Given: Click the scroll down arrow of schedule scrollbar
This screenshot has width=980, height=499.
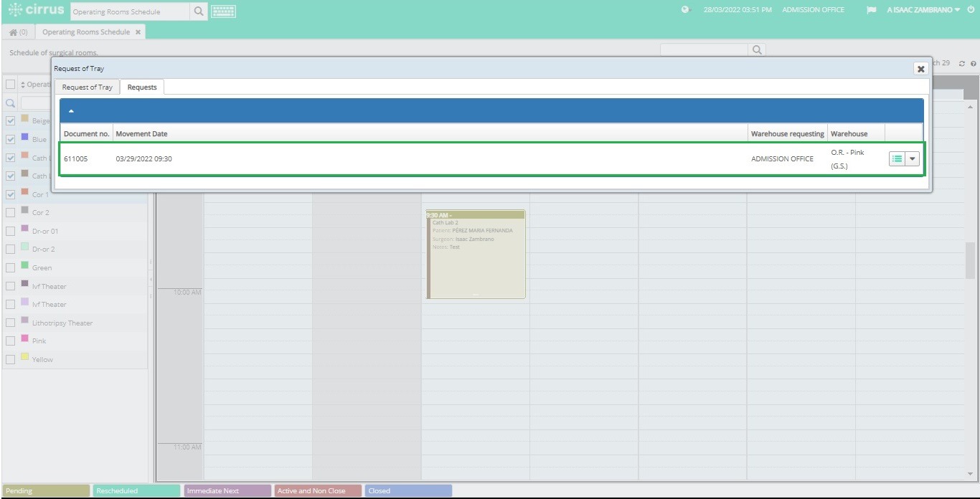Looking at the screenshot, I should pos(971,475).
